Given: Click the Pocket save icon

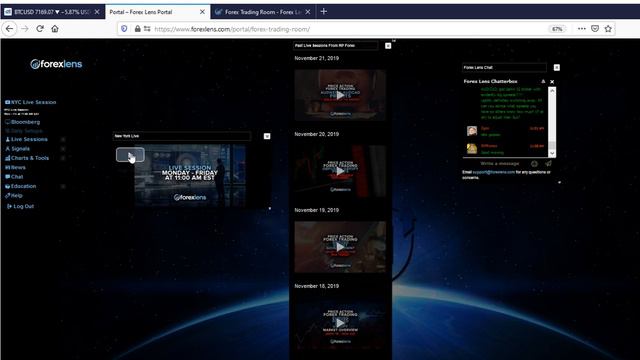Looking at the screenshot, I should coord(595,29).
